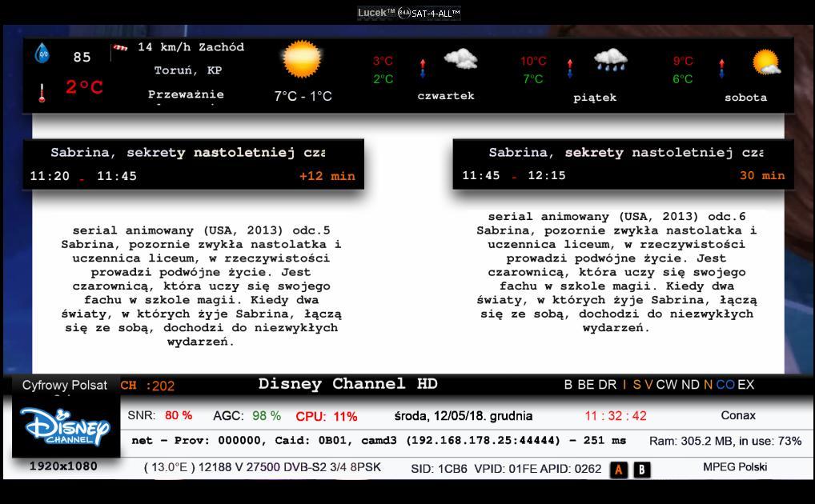Click the blue CO crypto indicator

tap(725, 385)
